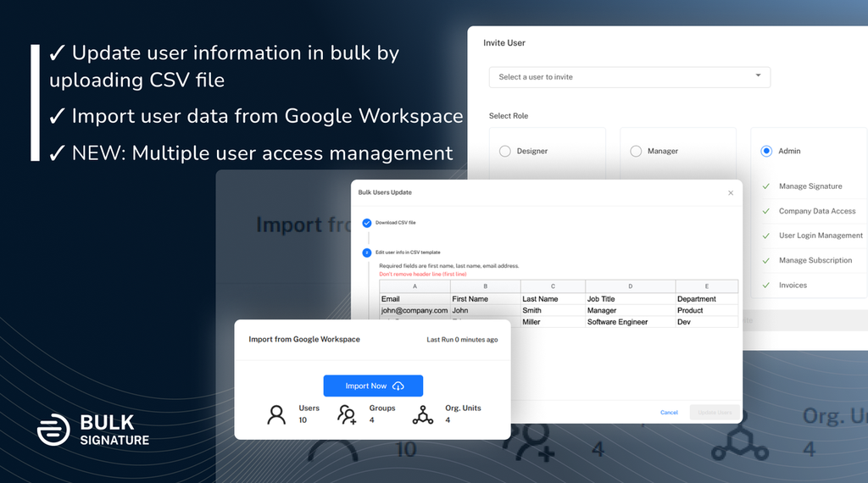Select the Designer role radio button
Image resolution: width=868 pixels, height=483 pixels.
pos(505,151)
